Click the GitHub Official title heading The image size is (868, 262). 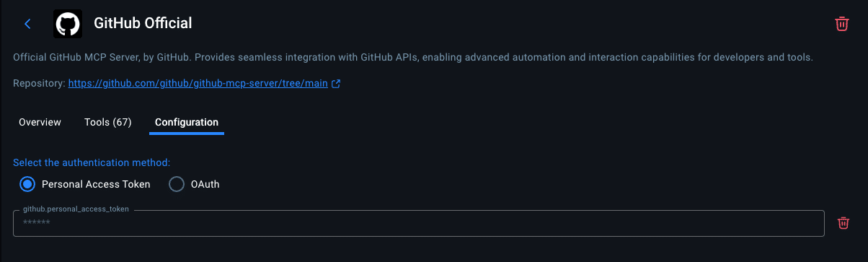[x=143, y=24]
